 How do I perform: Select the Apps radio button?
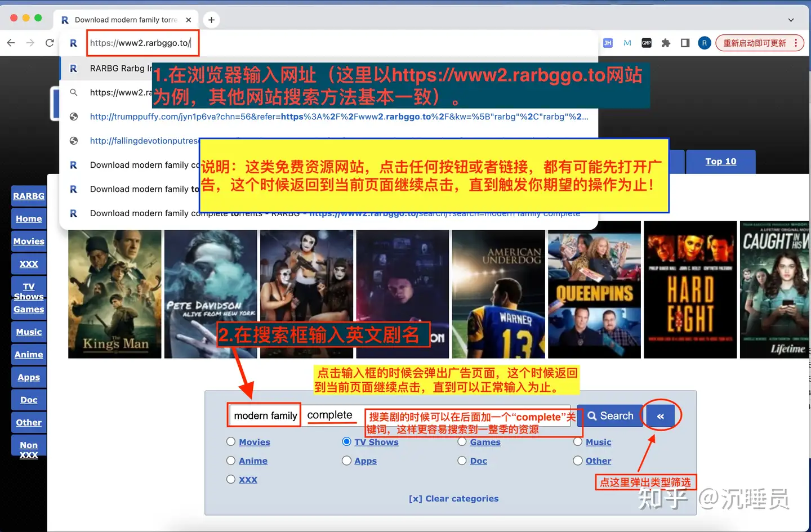(x=347, y=461)
